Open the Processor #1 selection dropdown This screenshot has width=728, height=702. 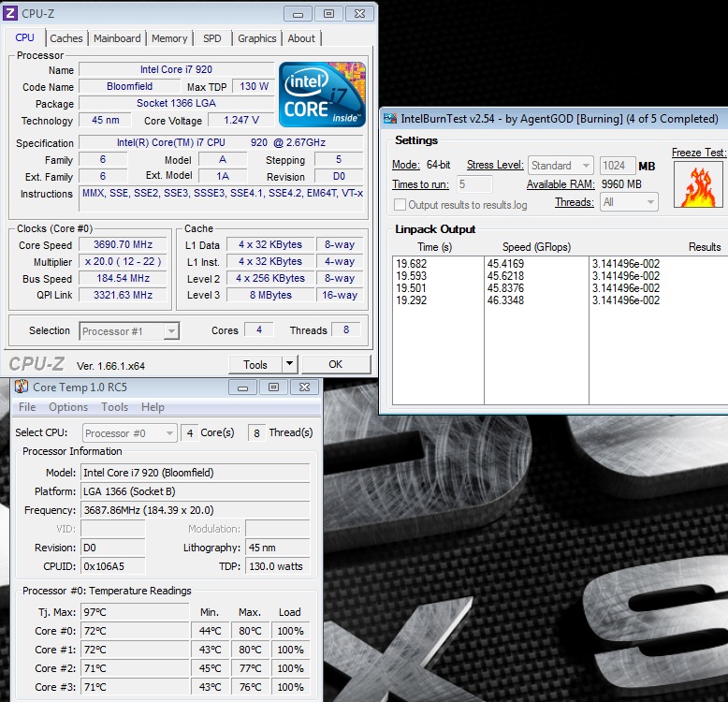click(x=129, y=331)
